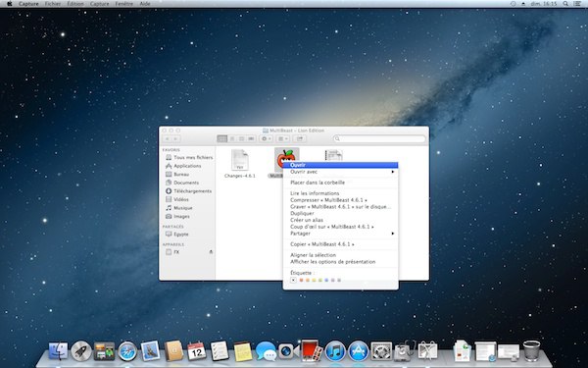Image resolution: width=588 pixels, height=368 pixels.
Task: Open Mail stamp icon in Dock
Action: pos(150,350)
